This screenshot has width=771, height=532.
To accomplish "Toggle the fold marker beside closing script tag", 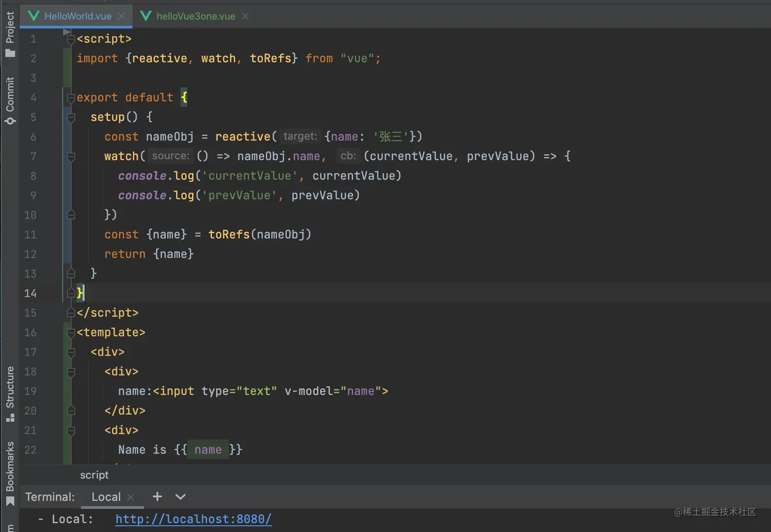I will click(x=71, y=313).
